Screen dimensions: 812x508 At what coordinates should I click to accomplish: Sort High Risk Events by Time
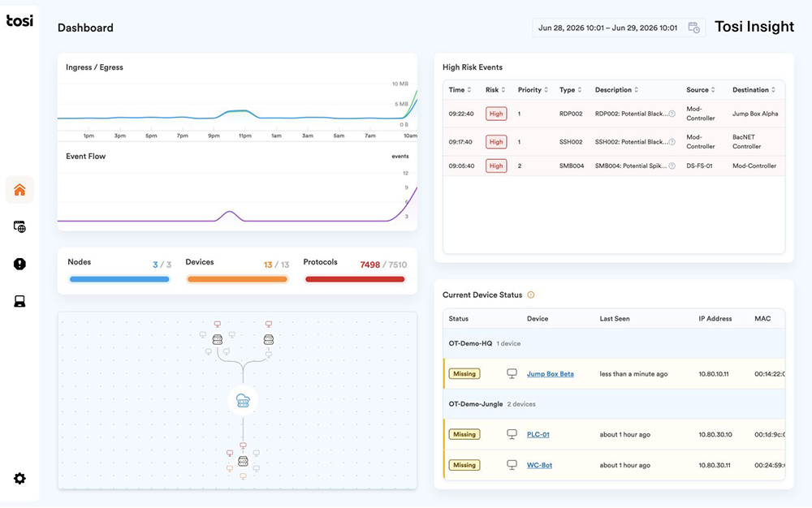(x=460, y=90)
